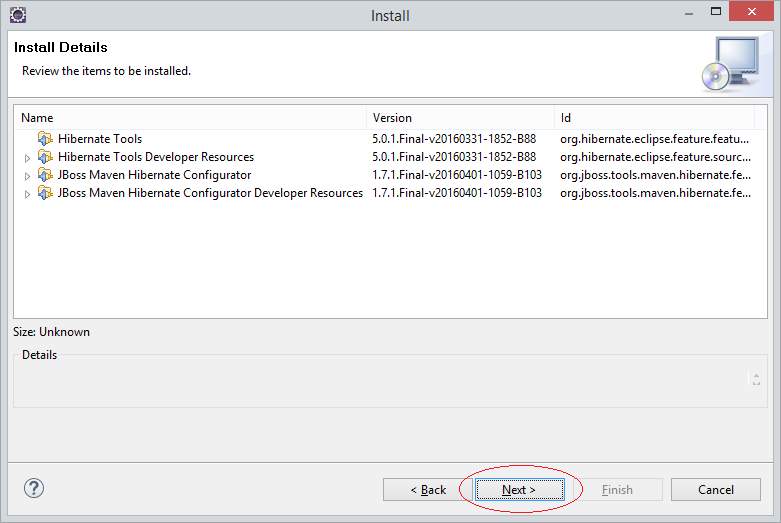Cancel the installation dialog

(x=716, y=490)
